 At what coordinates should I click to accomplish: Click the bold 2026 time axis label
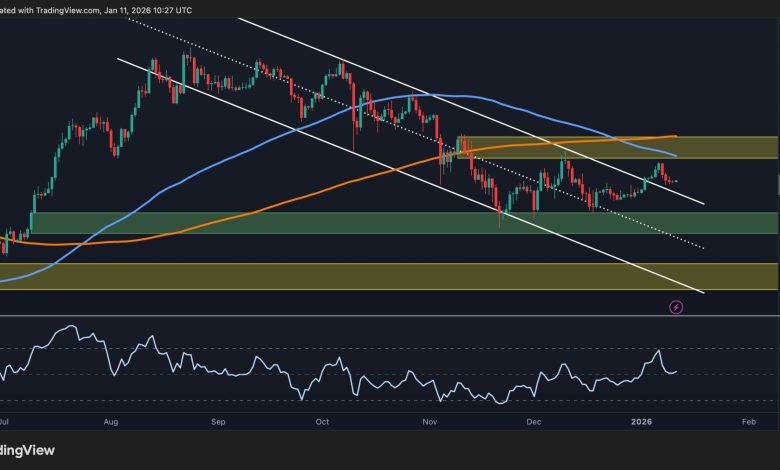pyautogui.click(x=639, y=422)
